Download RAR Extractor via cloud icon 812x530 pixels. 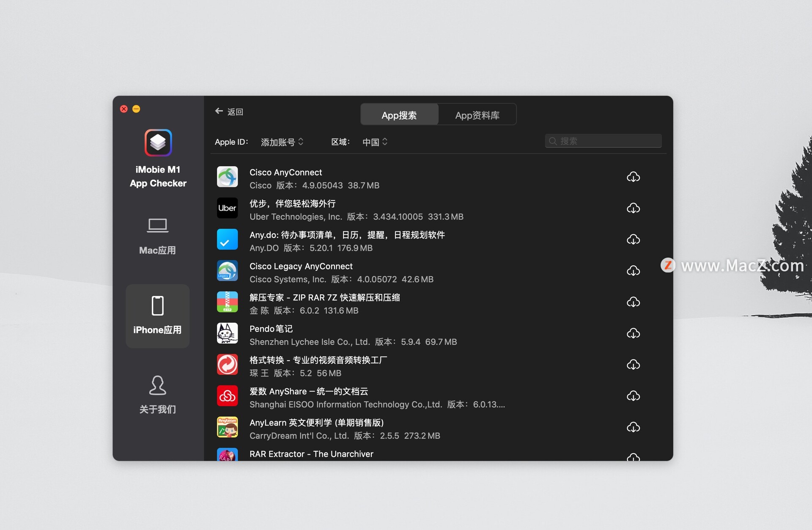(633, 457)
